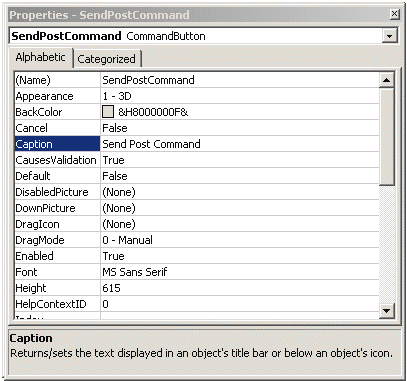
Task: Click the Caption description heading
Action: [x=31, y=338]
